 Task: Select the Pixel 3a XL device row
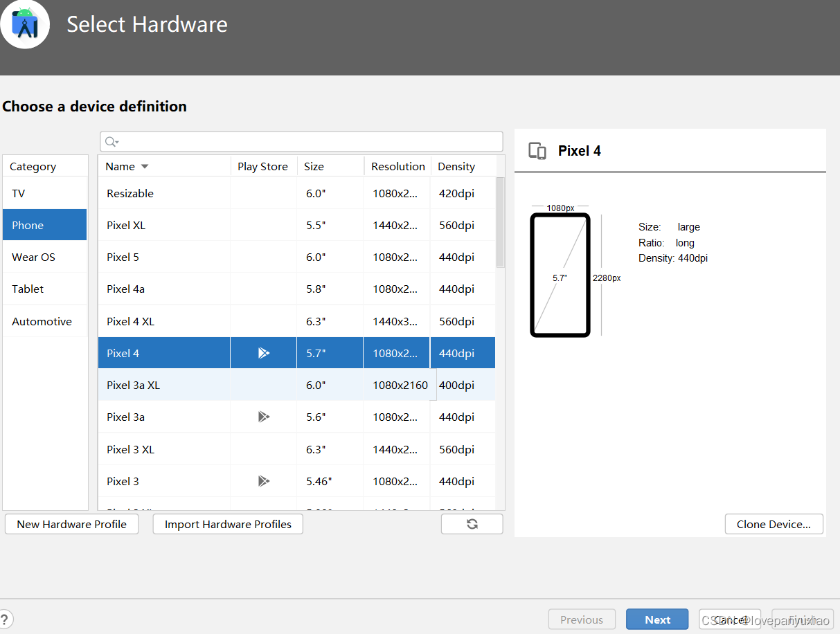tap(296, 385)
